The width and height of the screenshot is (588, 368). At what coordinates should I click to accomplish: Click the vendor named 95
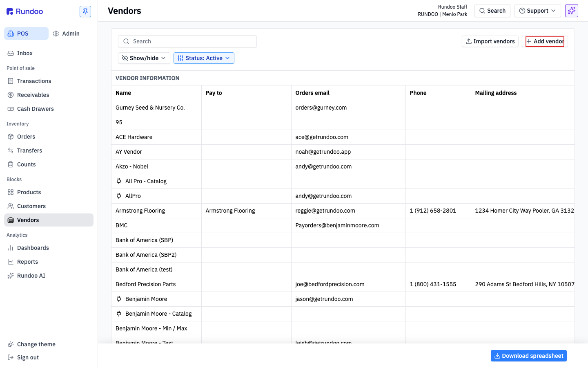[x=119, y=122]
